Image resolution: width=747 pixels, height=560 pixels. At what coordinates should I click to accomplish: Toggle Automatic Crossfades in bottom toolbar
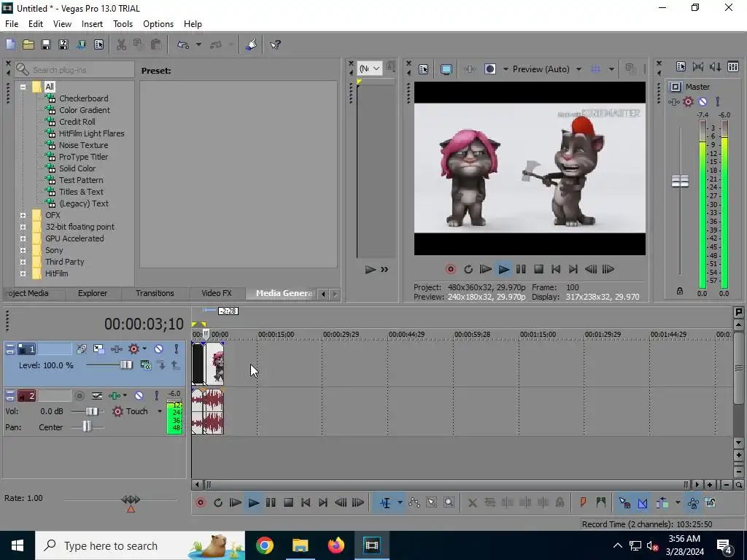(643, 502)
